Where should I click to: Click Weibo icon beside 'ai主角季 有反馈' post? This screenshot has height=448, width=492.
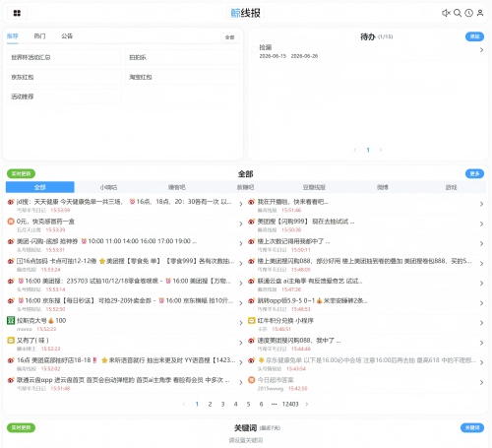pos(251,281)
